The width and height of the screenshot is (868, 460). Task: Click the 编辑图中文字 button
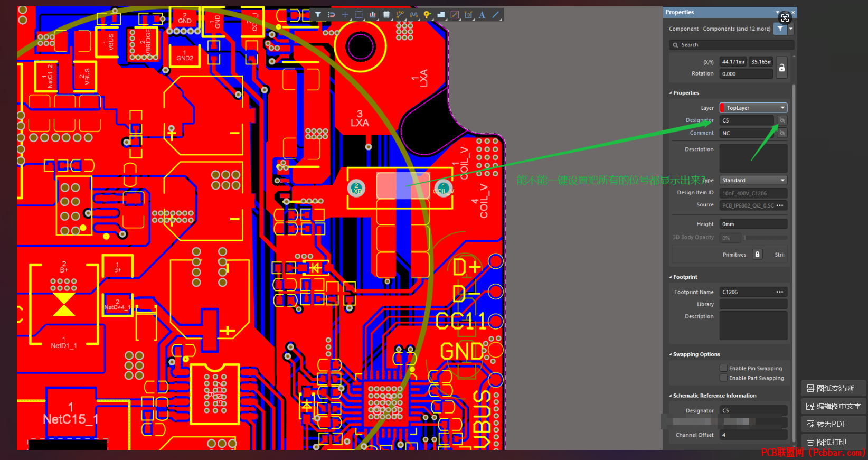coord(833,406)
